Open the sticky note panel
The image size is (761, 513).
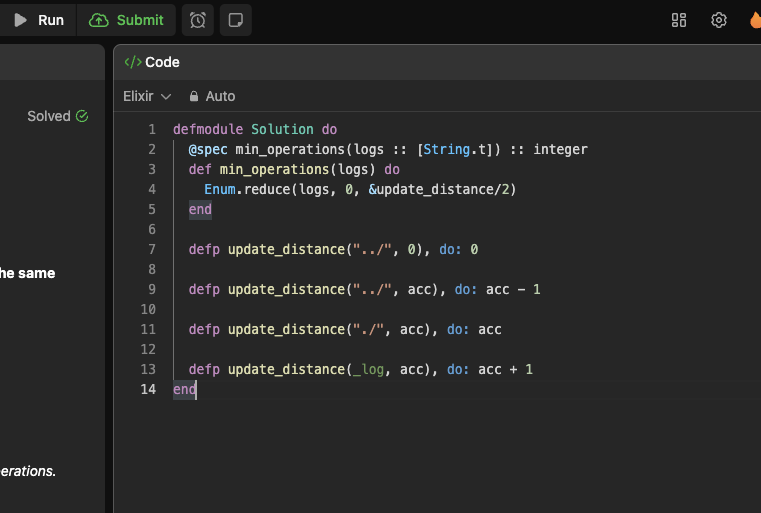pos(236,20)
